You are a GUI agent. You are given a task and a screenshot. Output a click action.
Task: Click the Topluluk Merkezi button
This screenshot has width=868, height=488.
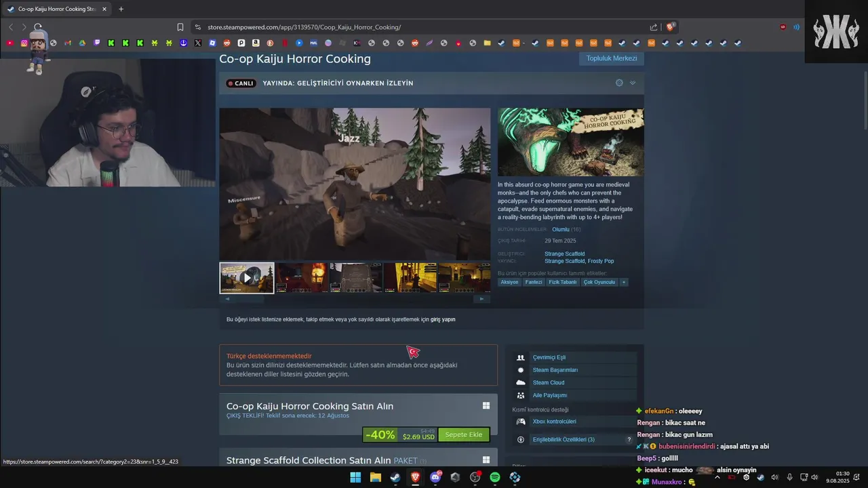(x=612, y=58)
